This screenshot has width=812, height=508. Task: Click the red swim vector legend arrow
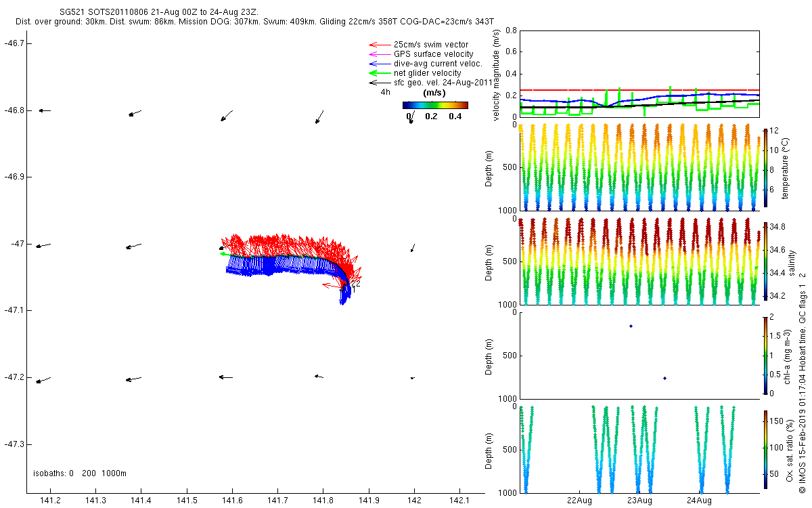coord(378,45)
